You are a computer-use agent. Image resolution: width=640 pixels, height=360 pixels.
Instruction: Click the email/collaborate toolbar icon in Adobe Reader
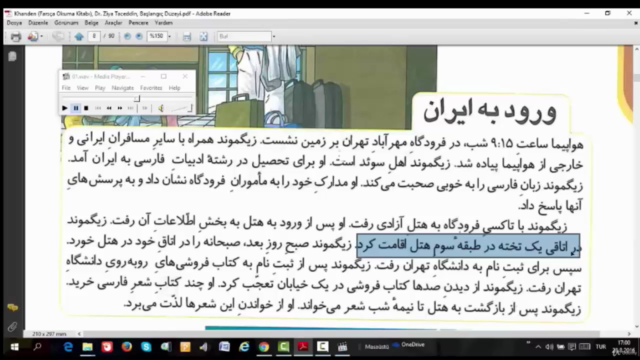[33, 37]
